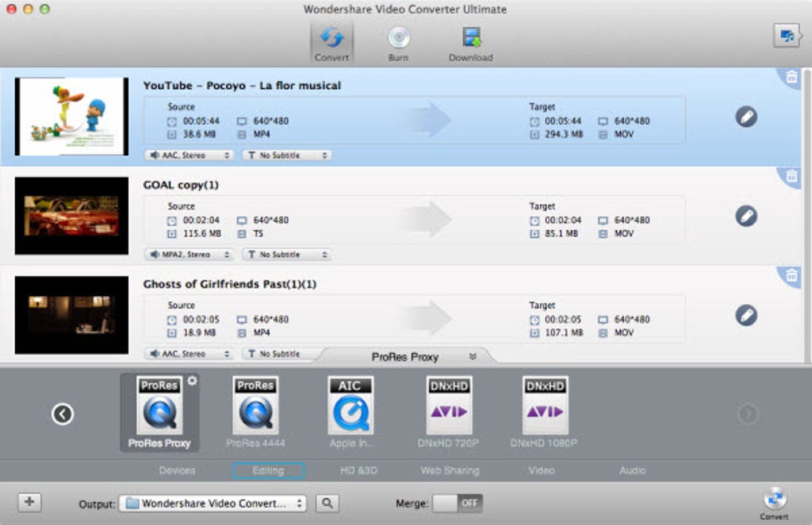
Task: Click the 115.6 MB source size value
Action: (x=202, y=234)
